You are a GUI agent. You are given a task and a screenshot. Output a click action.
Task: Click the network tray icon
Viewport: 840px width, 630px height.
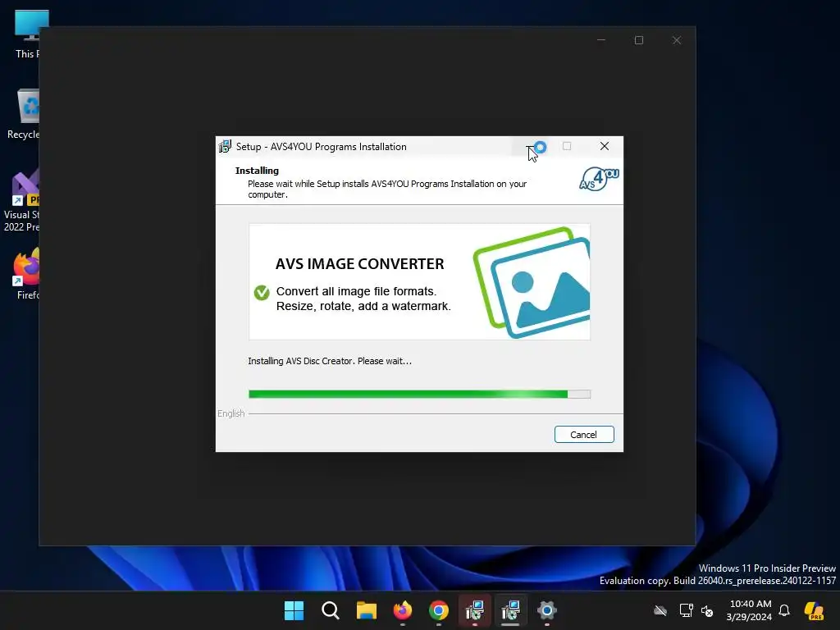[686, 610]
